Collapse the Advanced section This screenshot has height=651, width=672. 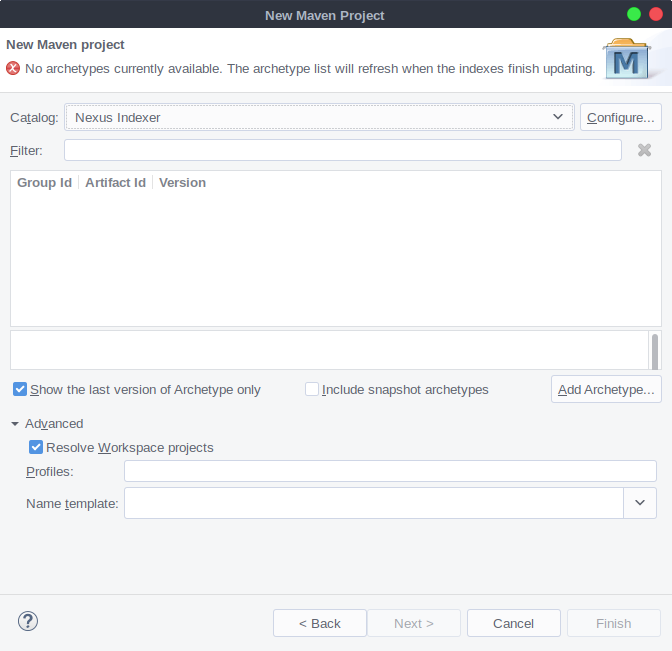pyautogui.click(x=15, y=424)
